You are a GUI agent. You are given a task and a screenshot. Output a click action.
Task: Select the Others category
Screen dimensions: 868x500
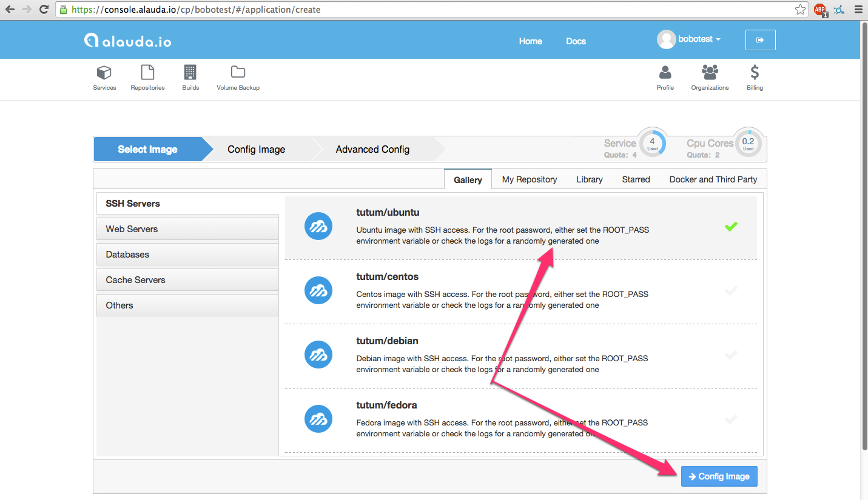187,305
